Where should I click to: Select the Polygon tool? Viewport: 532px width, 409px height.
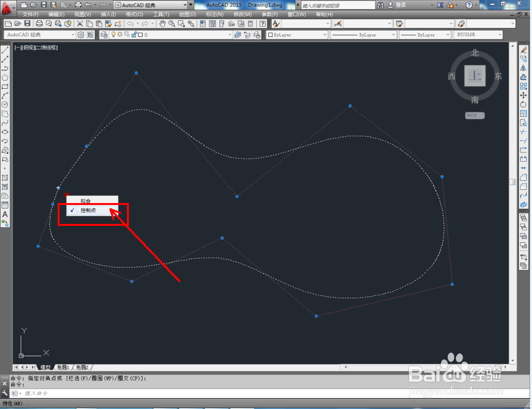5,78
